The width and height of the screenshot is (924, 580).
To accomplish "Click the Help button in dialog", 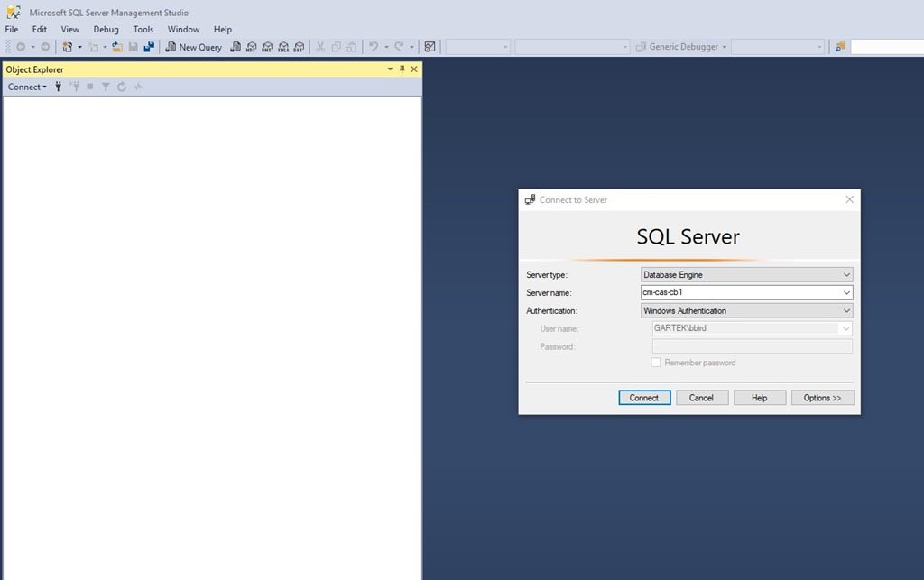I will pos(760,398).
